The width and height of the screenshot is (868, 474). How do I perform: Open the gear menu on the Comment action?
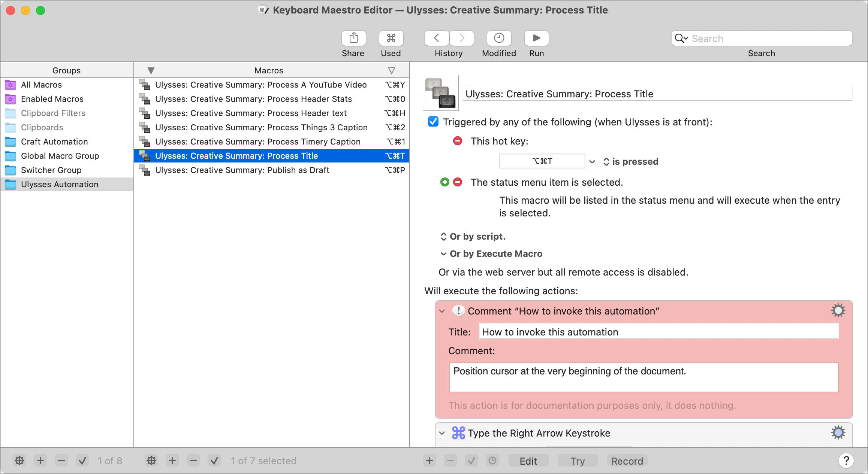pyautogui.click(x=838, y=310)
